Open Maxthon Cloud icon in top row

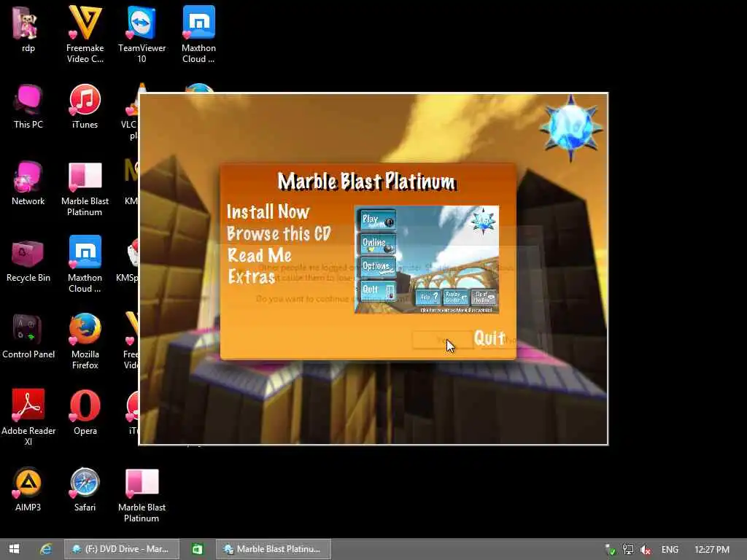198,34
